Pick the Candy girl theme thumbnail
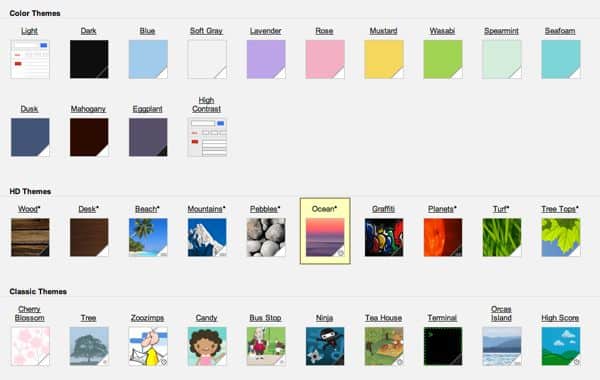 click(x=207, y=346)
